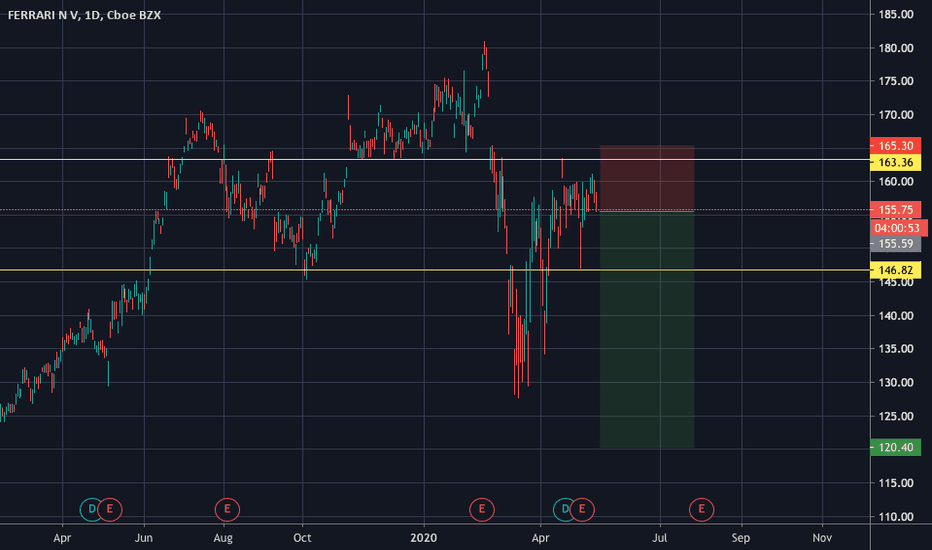Open the earnings E marker after 2020 label

point(481,509)
